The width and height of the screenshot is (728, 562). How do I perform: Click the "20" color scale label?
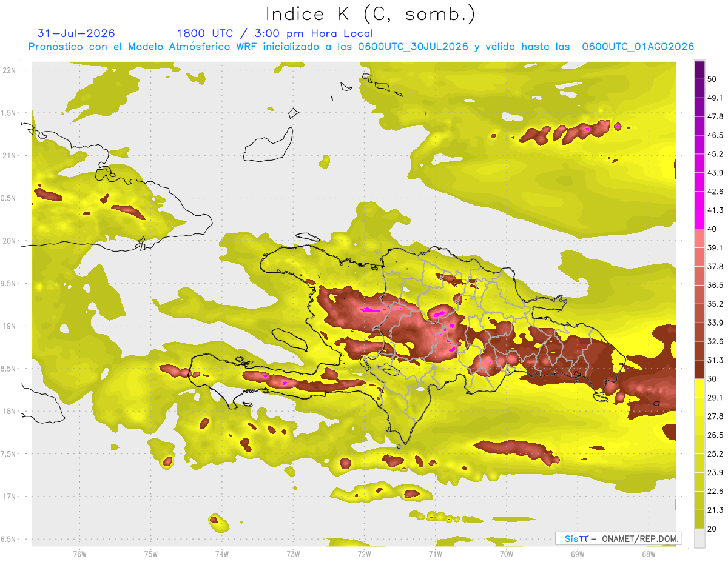[x=712, y=529]
